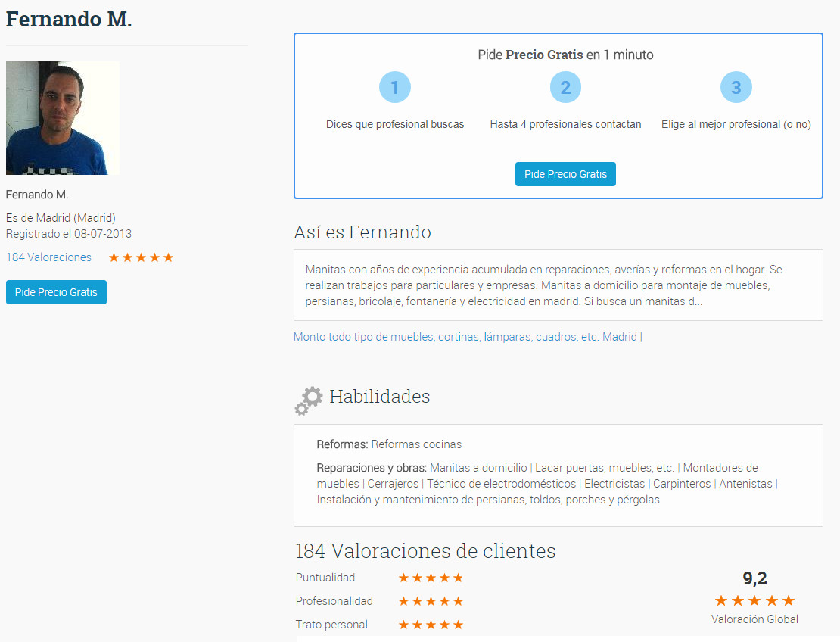Click the step 1 circle icon
840x642 pixels.
pos(395,87)
